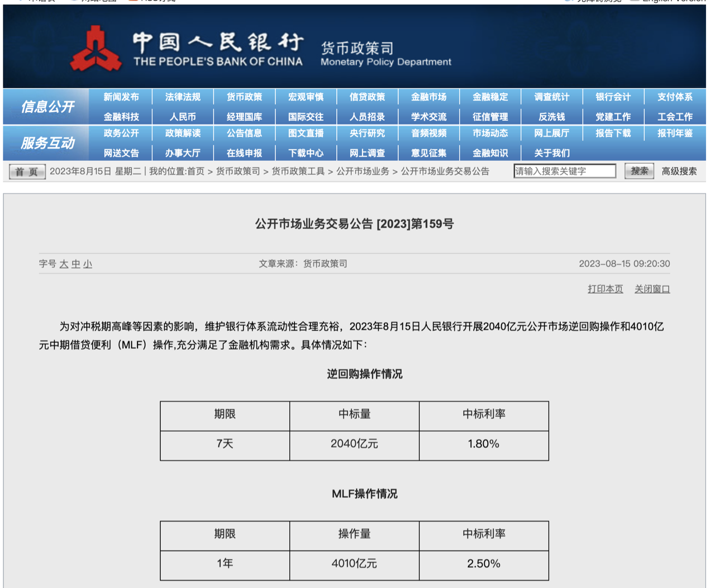This screenshot has width=715, height=588.
Task: Open 国际交往 navigation item
Action: coord(306,117)
